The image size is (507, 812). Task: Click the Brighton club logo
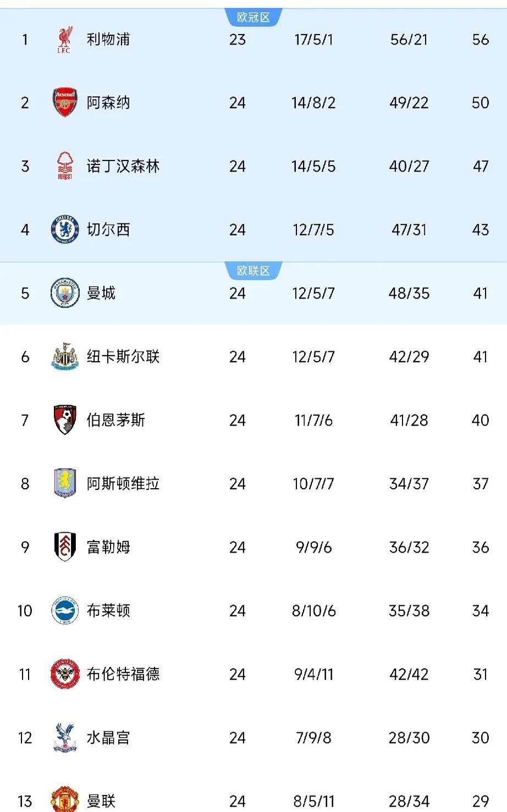tap(64, 611)
